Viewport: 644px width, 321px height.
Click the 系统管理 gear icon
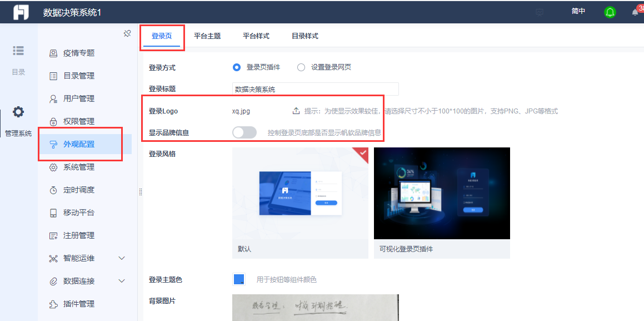pyautogui.click(x=53, y=167)
